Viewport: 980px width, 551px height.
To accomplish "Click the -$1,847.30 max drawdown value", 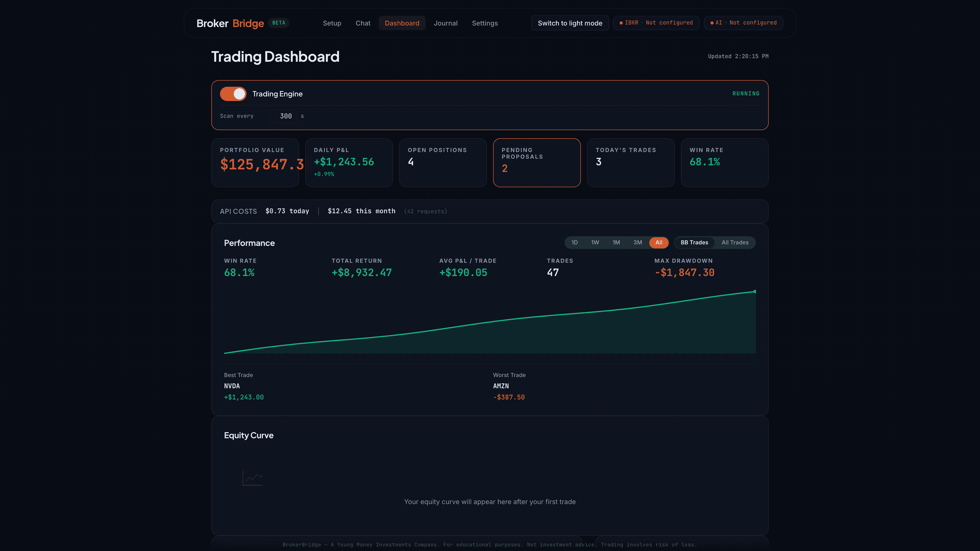I will (684, 273).
